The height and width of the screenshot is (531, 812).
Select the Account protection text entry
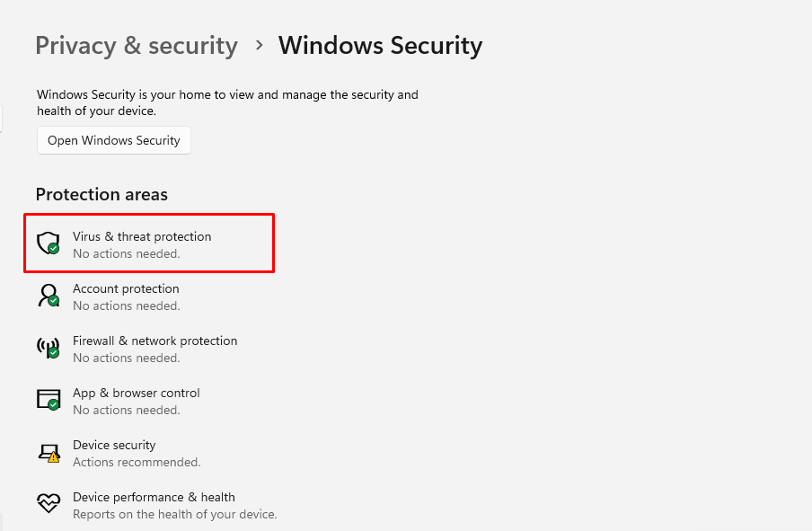tap(126, 288)
